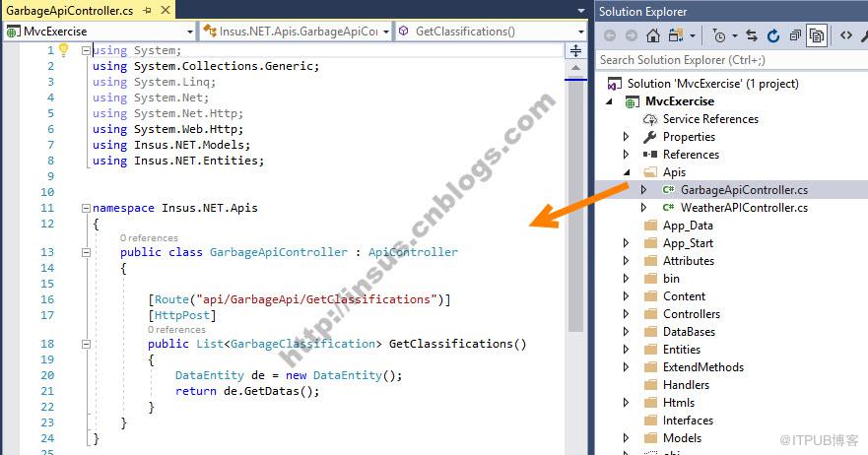This screenshot has height=455, width=868.
Task: Click the editor vertical scrollbar thumb
Action: tap(575, 205)
